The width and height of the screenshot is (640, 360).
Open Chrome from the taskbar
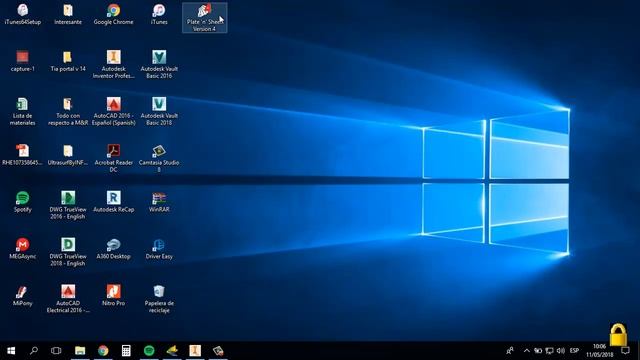point(103,351)
